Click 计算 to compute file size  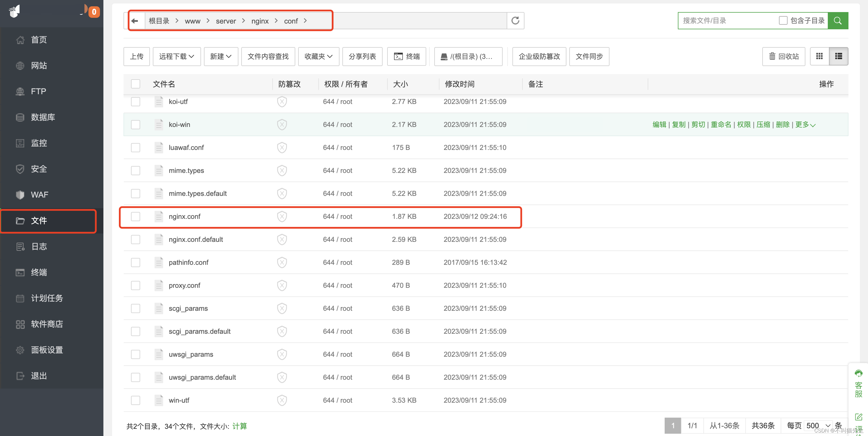pos(240,426)
